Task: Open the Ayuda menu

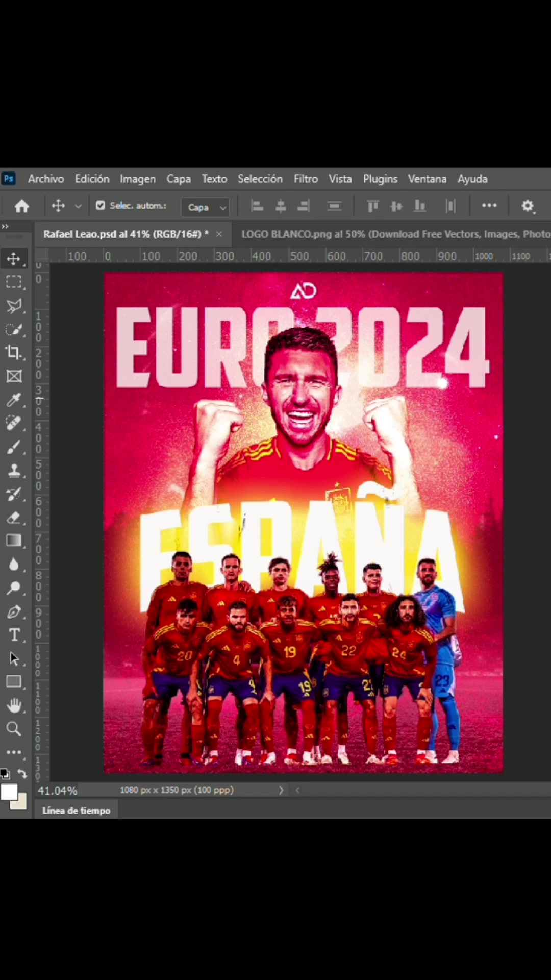Action: tap(472, 179)
